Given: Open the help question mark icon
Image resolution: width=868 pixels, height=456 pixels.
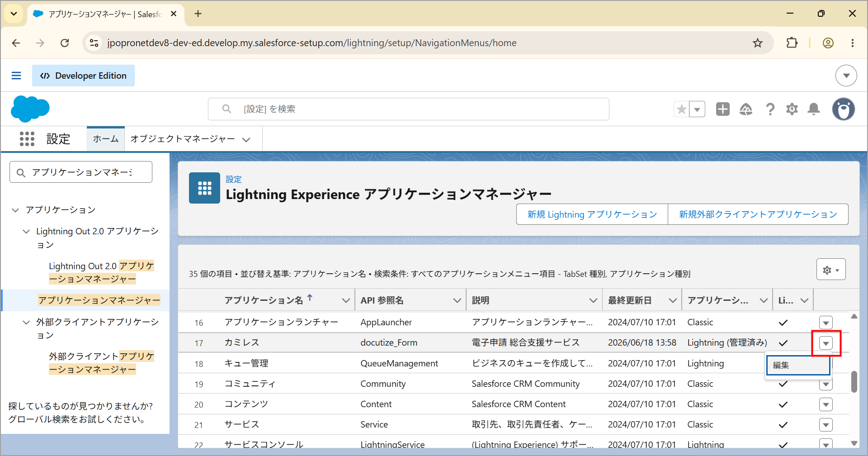Looking at the screenshot, I should pos(770,109).
